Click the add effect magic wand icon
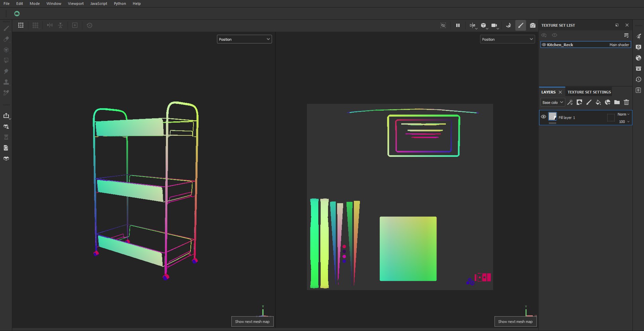 point(570,102)
